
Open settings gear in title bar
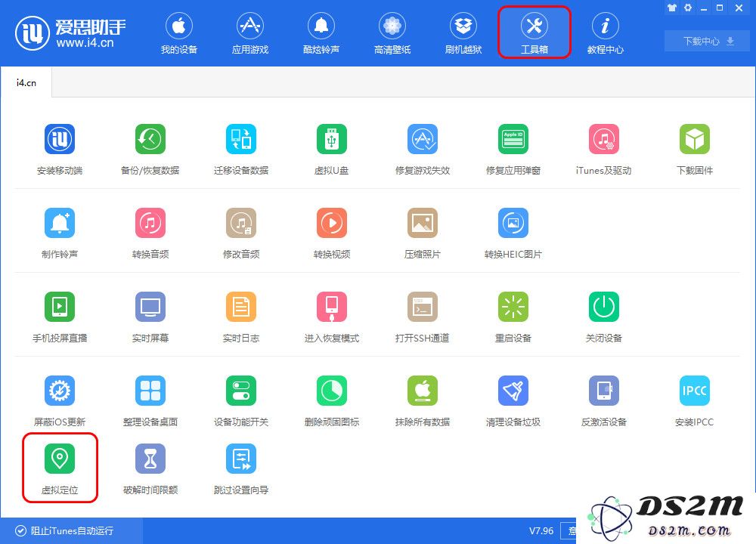688,8
